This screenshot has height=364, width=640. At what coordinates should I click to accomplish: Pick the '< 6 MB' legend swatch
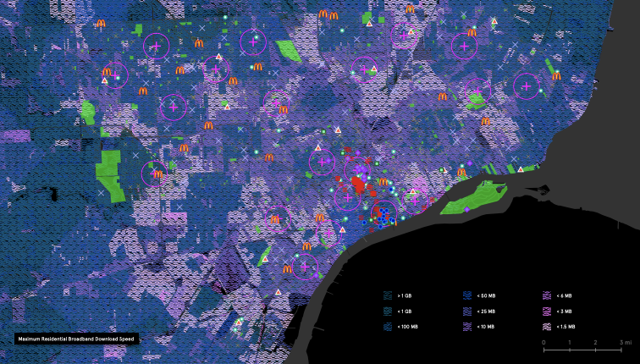click(x=548, y=295)
